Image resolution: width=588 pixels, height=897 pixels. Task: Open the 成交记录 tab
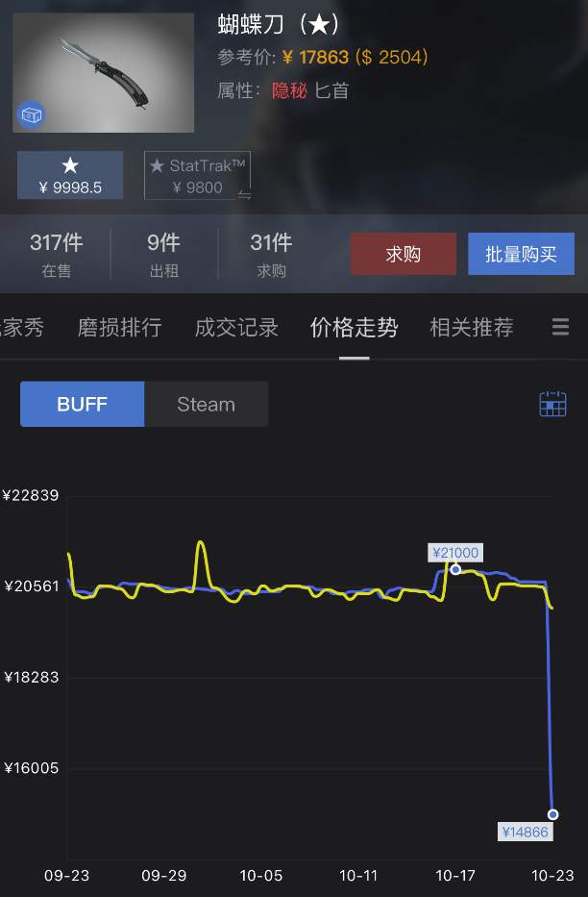[236, 327]
